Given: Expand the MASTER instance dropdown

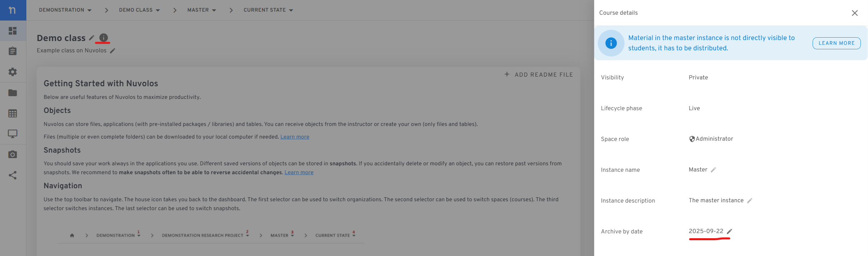Looking at the screenshot, I should pos(202,10).
